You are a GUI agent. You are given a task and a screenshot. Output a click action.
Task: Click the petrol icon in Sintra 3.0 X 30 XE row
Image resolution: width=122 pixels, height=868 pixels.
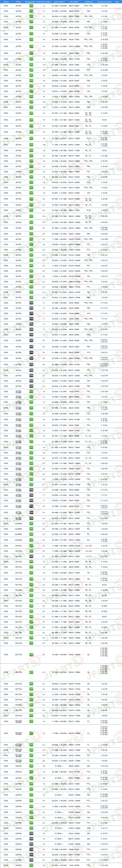pos(31,551)
